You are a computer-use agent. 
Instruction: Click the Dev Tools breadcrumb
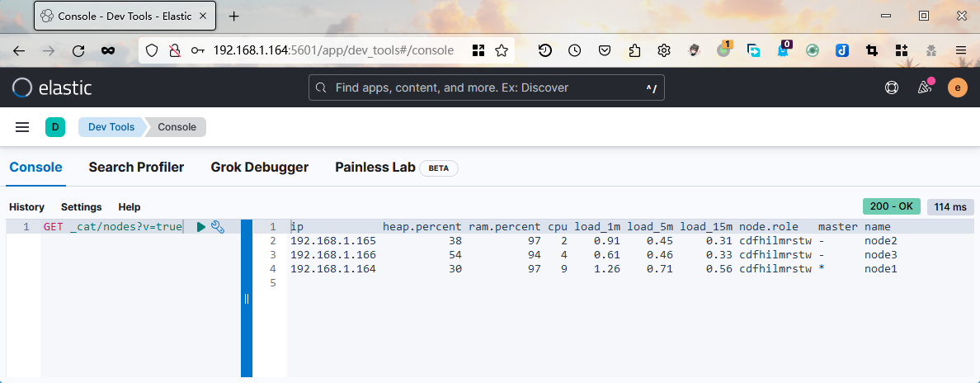pyautogui.click(x=111, y=127)
